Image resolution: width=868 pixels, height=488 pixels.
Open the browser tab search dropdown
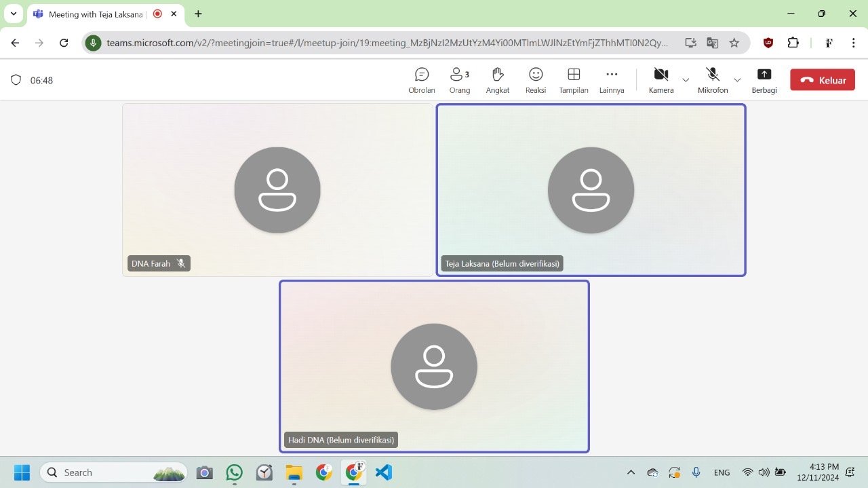(x=13, y=14)
